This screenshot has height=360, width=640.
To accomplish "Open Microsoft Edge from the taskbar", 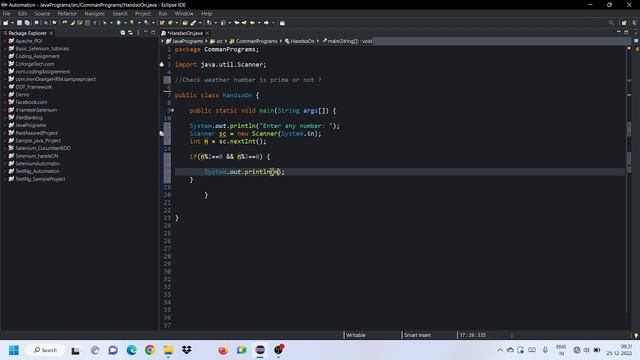I will 131,350.
